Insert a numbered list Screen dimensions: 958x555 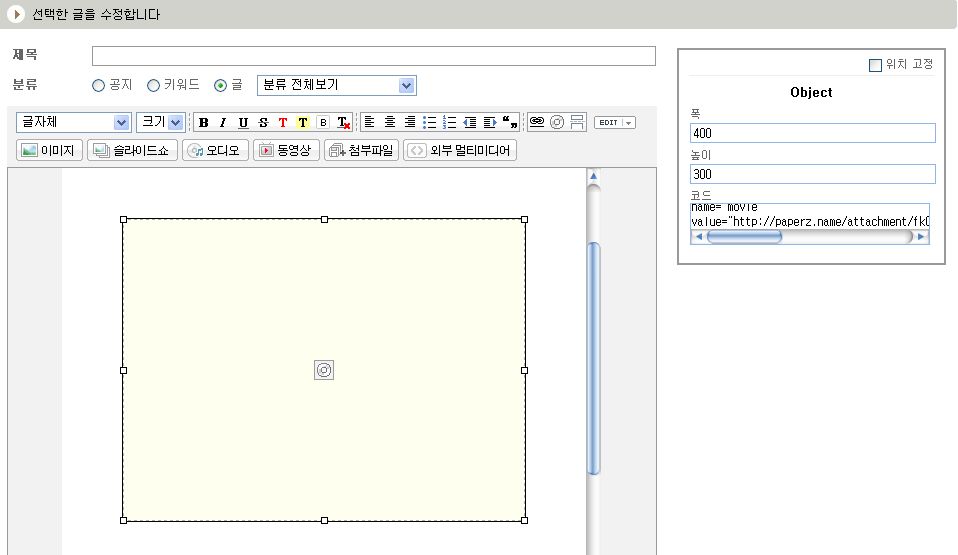tap(450, 122)
